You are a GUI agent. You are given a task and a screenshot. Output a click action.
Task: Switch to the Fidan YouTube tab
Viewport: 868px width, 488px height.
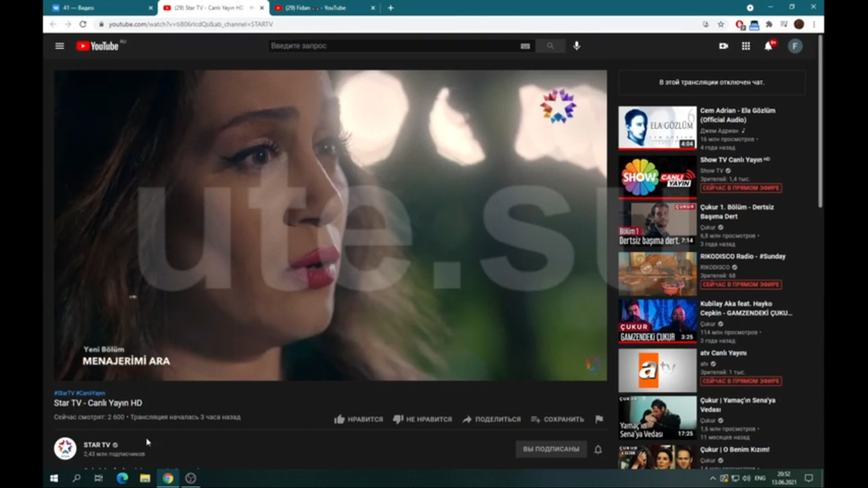[323, 8]
